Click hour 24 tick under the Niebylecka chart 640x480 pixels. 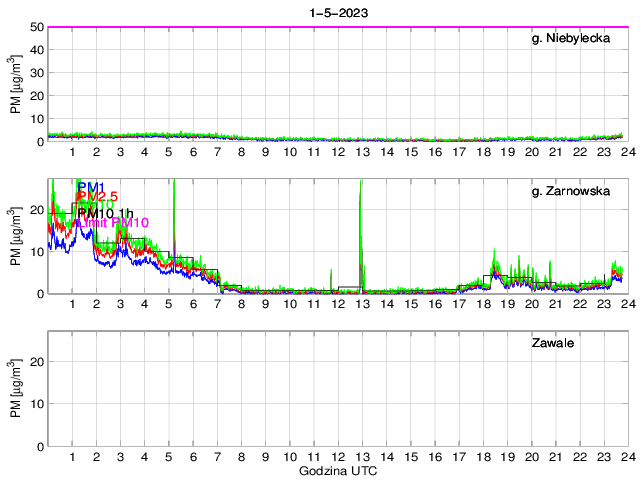coord(628,152)
